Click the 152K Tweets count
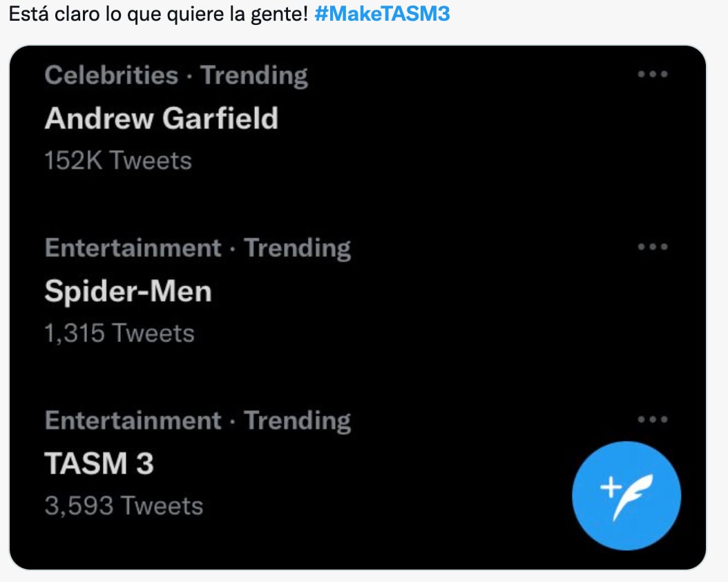 tap(118, 160)
